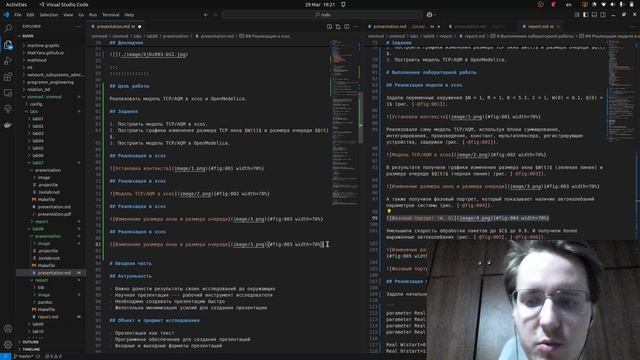Go forward using the navigation arrow

click(x=216, y=15)
